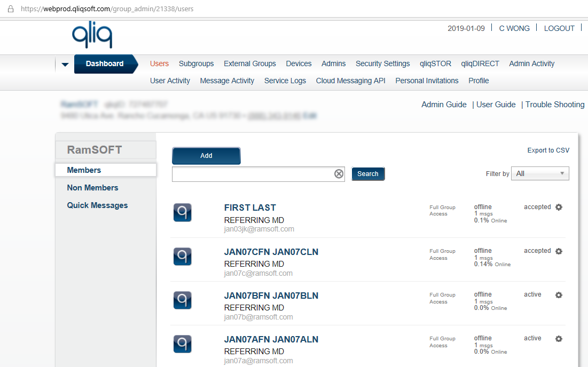Click the Search button
This screenshot has height=367, width=588.
[x=367, y=174]
